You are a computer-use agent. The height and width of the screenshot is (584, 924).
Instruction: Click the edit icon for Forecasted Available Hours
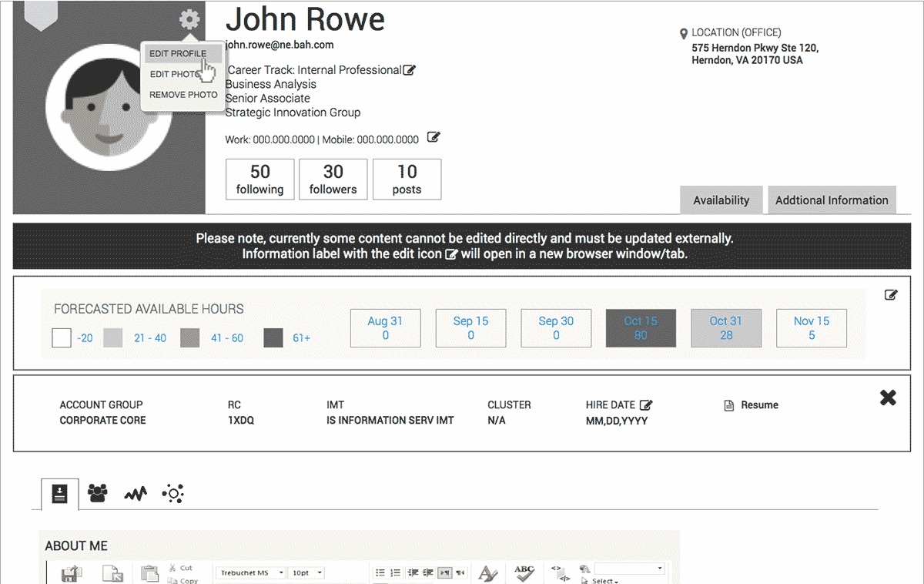[x=891, y=294]
